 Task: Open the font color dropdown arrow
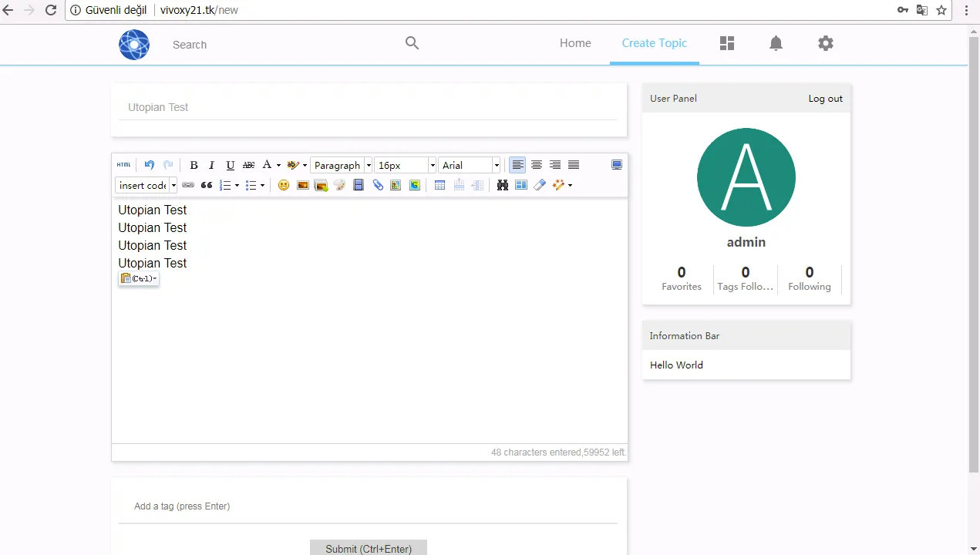[278, 165]
